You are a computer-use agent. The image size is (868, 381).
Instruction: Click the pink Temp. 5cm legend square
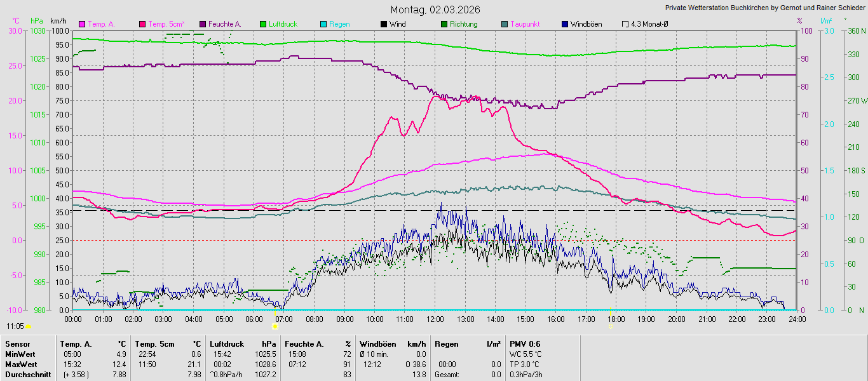click(x=142, y=24)
